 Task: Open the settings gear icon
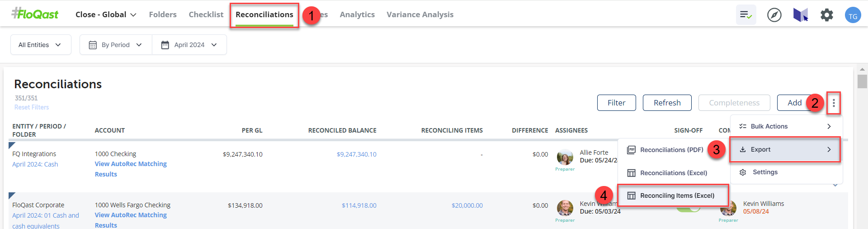tap(827, 15)
